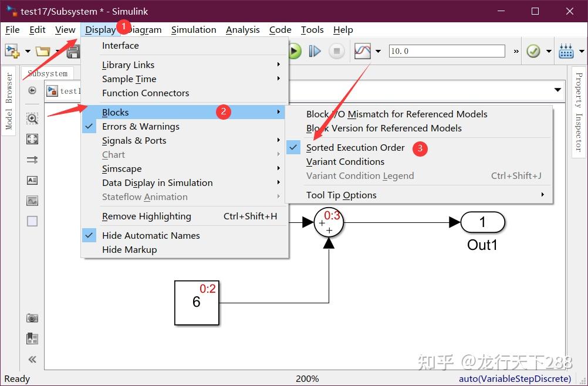This screenshot has height=386, width=588.
Task: Open the Tools menu
Action: 312,29
